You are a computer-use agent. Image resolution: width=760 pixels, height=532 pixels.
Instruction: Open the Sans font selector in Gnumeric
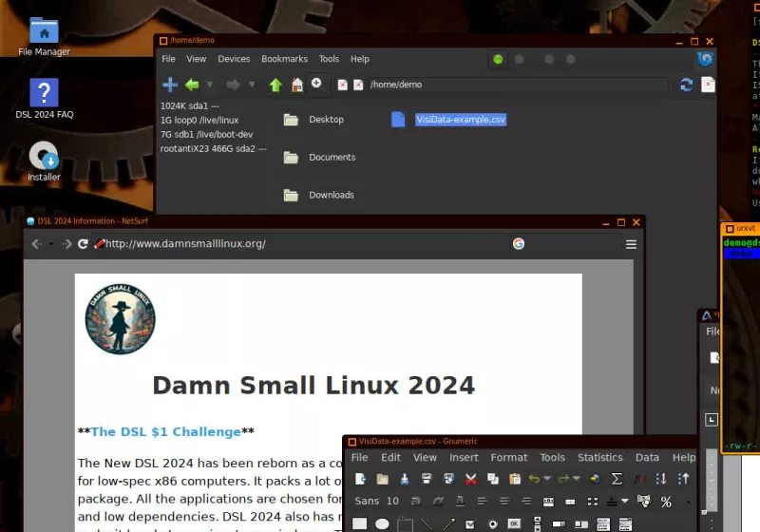pos(367,501)
